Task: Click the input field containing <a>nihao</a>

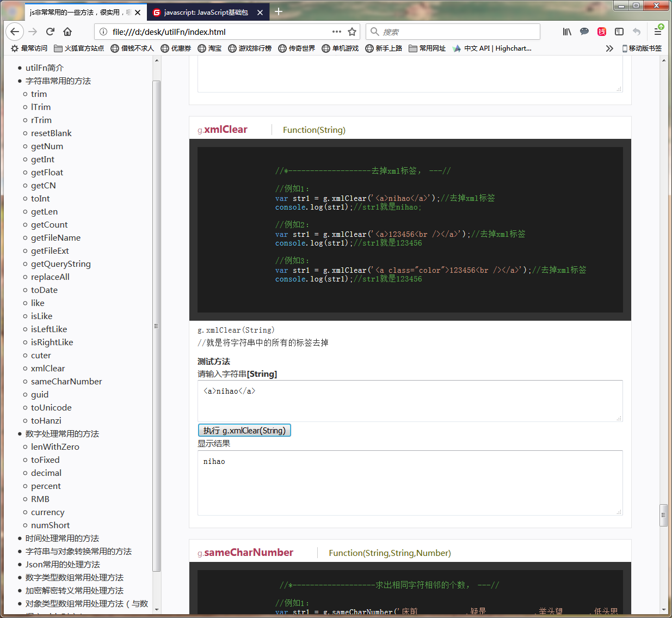Action: (x=410, y=401)
